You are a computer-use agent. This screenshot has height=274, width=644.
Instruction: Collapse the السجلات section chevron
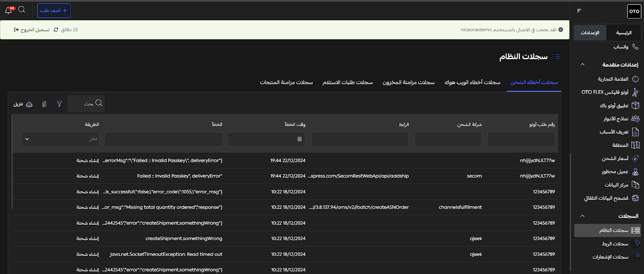pyautogui.click(x=582, y=216)
